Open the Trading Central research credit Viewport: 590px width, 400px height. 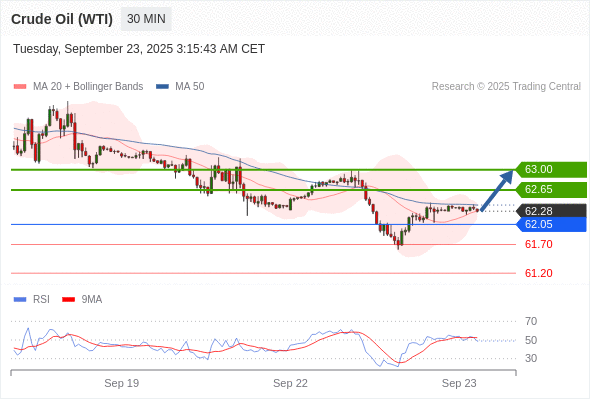pyautogui.click(x=506, y=87)
